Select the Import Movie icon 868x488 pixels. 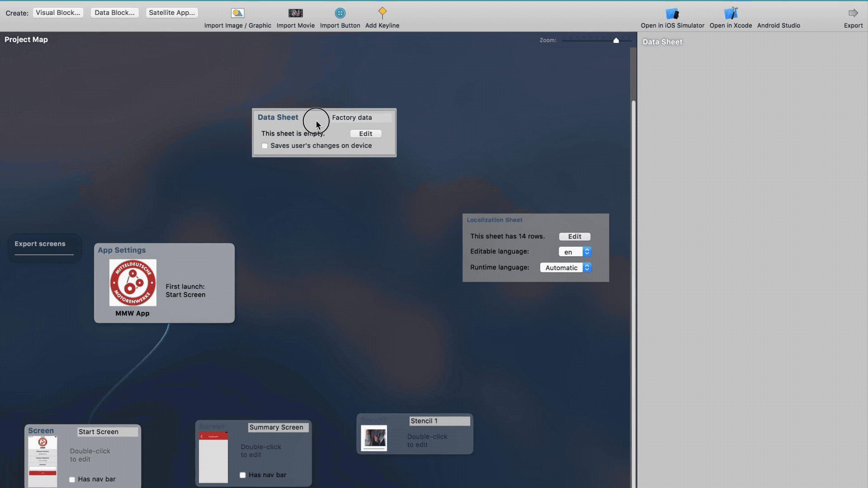296,13
